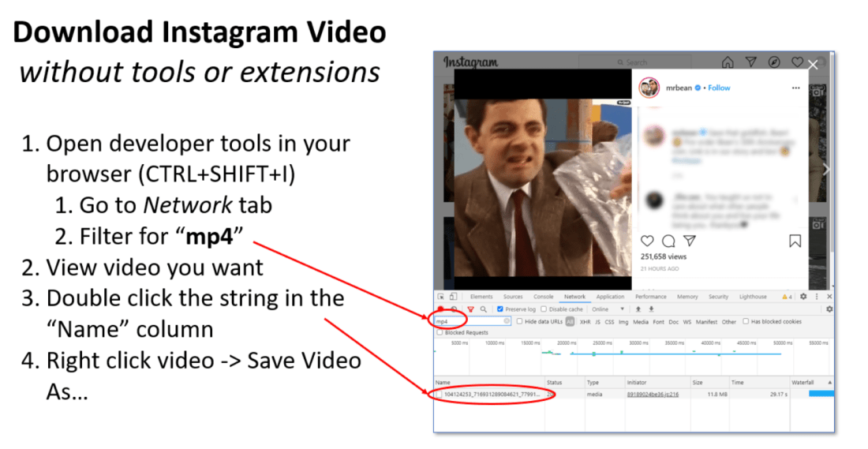
Task: Enable the Disable cache checkbox
Action: (544, 309)
